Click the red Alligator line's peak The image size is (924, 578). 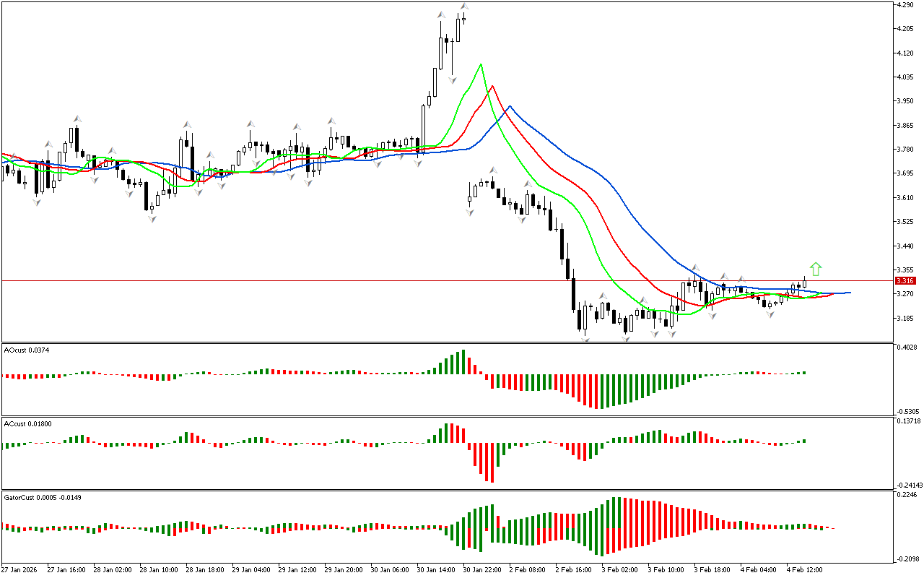492,86
